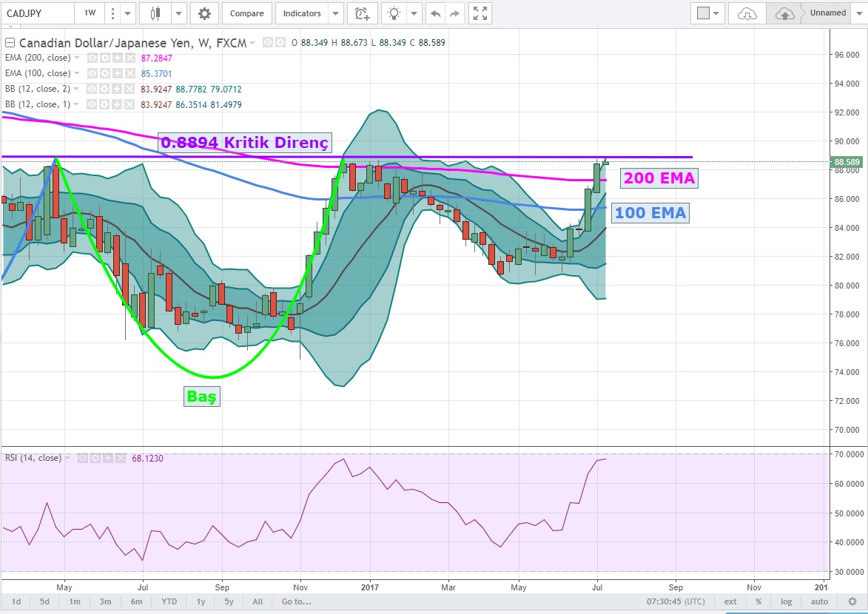Screen dimensions: 868x614
Task: Open the Indicators dropdown arrow
Action: pyautogui.click(x=336, y=13)
